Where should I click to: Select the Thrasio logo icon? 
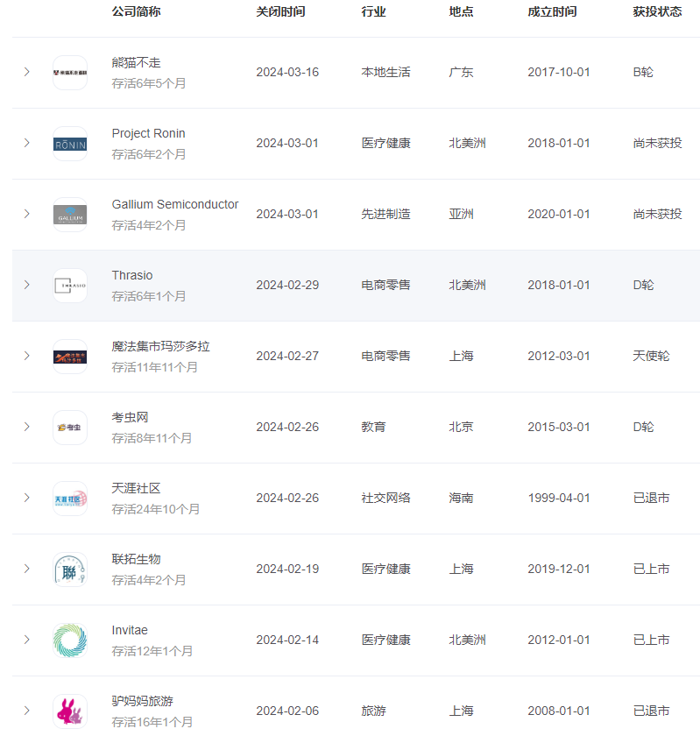click(70, 286)
